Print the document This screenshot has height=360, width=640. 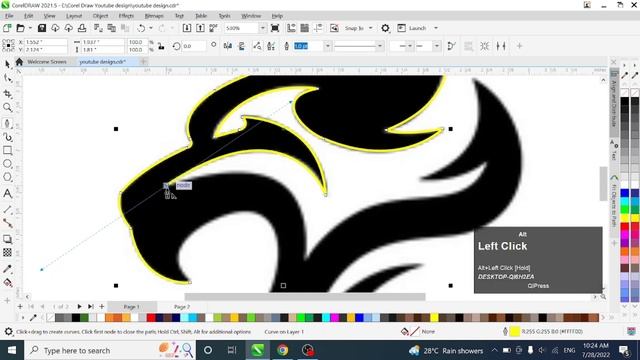[82, 28]
